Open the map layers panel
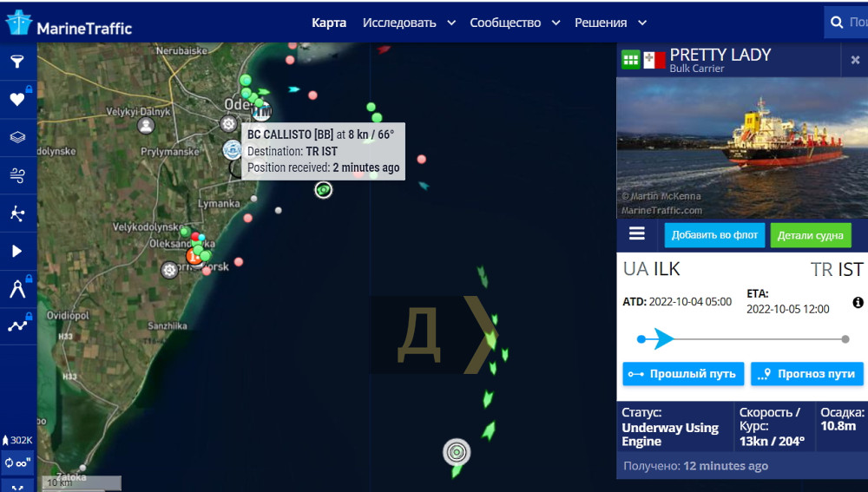 tap(17, 137)
